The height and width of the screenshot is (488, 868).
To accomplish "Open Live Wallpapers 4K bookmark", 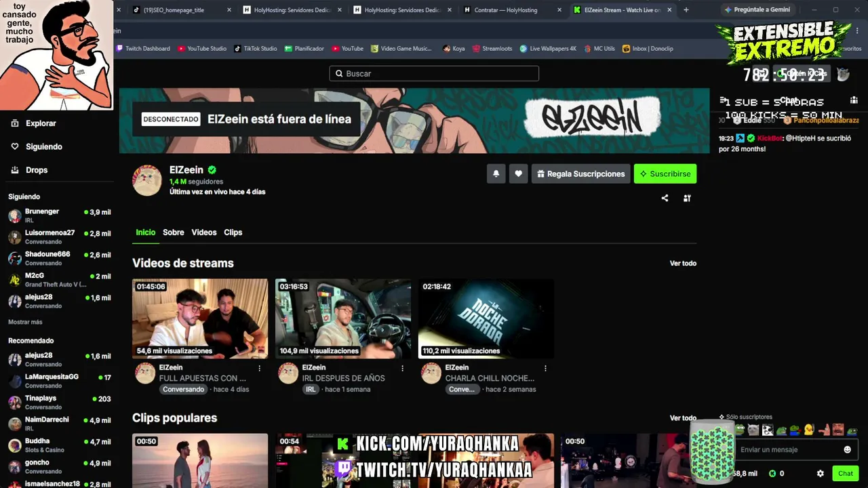I will tap(548, 49).
